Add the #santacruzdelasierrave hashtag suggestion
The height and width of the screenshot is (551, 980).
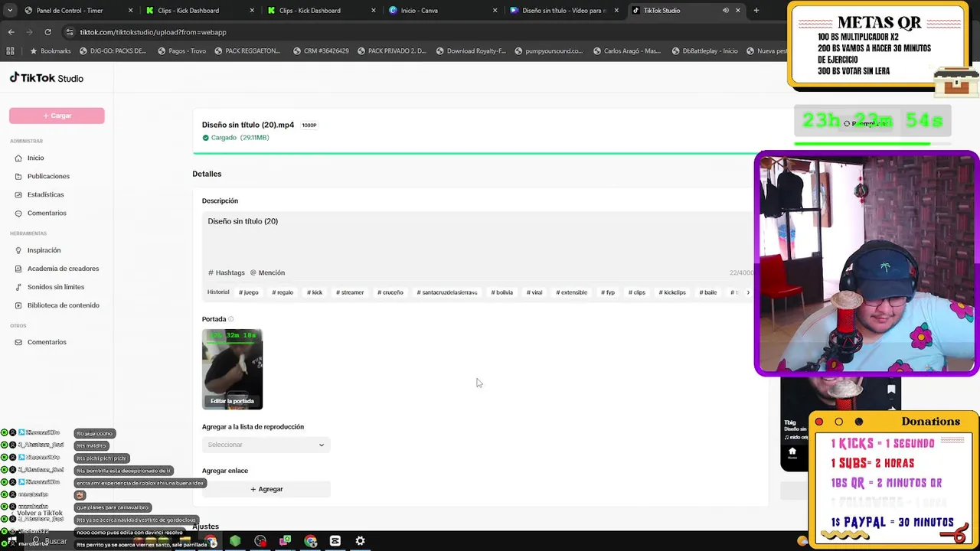(x=447, y=292)
